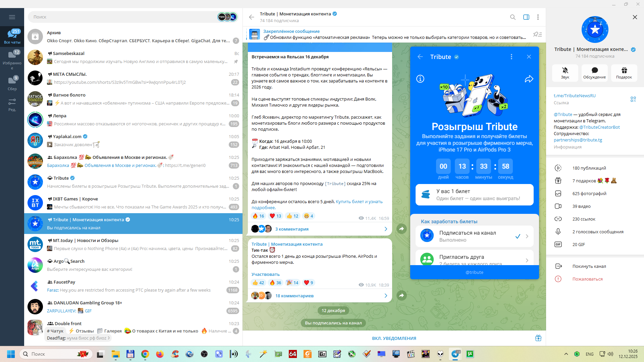Share the Tribute giveaway mini app
This screenshot has width=644, height=362.
tap(529, 79)
